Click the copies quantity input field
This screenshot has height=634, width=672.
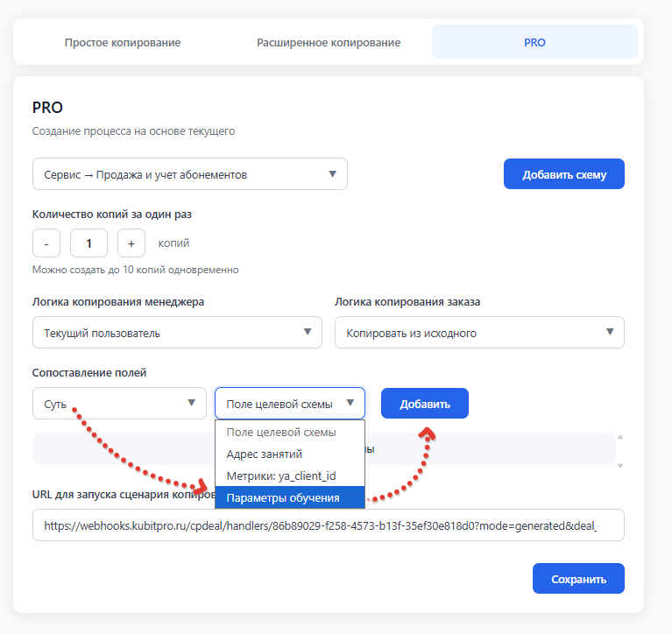pos(88,243)
